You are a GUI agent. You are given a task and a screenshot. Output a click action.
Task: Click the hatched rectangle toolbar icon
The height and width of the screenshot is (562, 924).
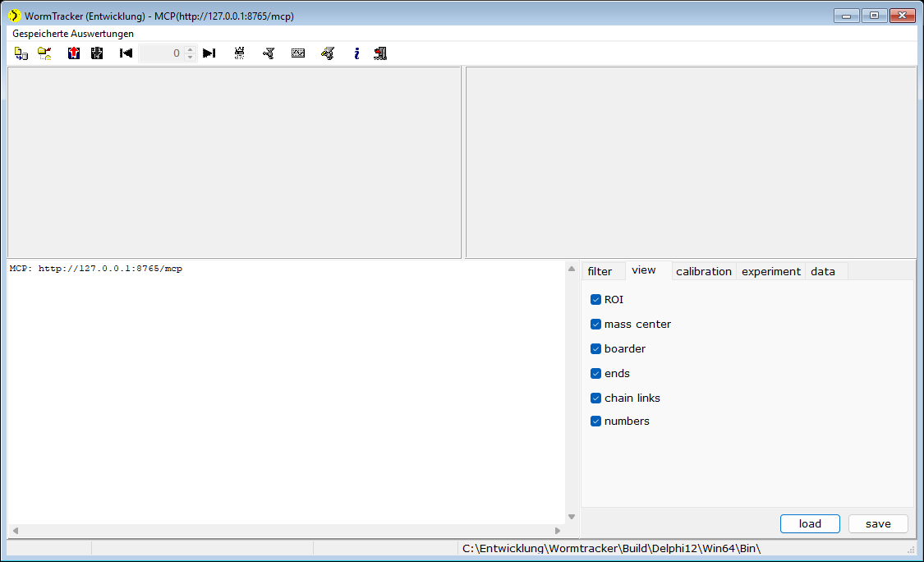[298, 53]
